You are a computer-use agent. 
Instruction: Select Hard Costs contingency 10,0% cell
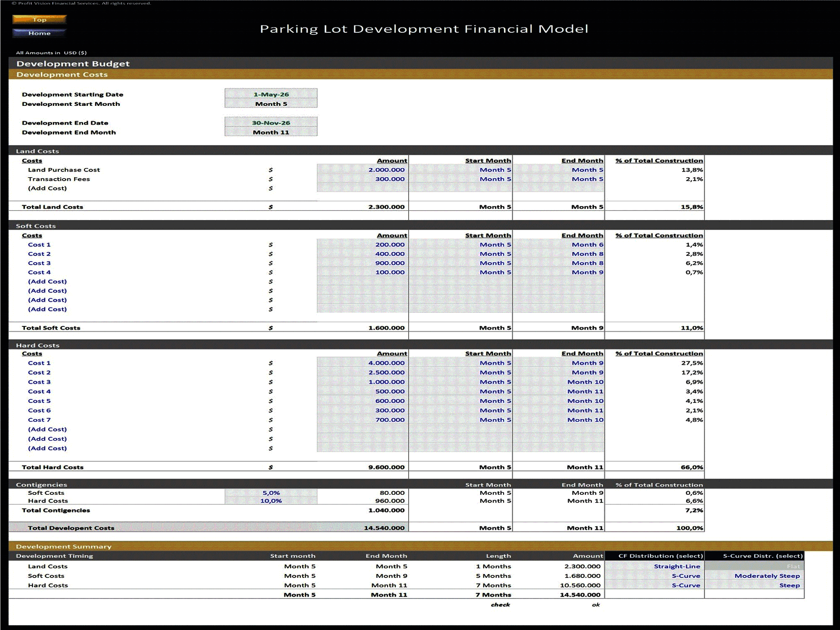[271, 500]
